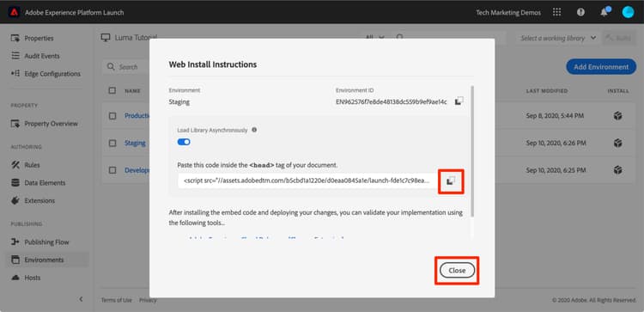Screen dimensions: 644x312
Task: Close the Web Install Instructions dialog
Action: [x=457, y=271]
